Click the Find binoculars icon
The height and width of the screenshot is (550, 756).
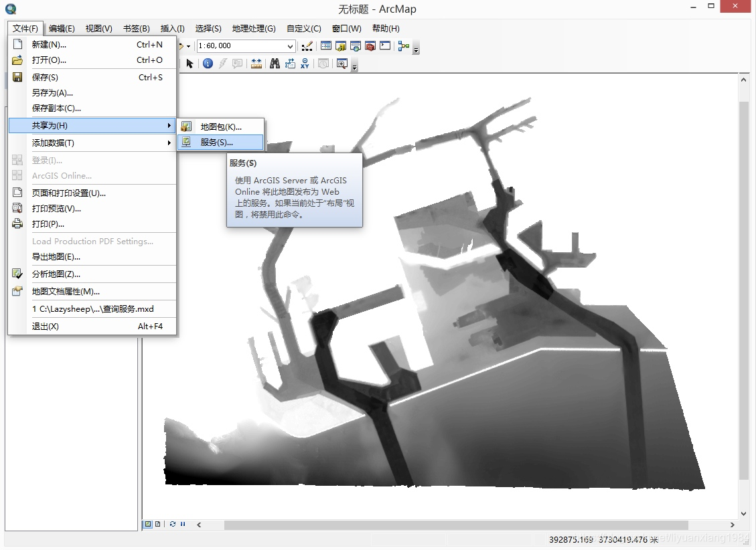coord(275,64)
